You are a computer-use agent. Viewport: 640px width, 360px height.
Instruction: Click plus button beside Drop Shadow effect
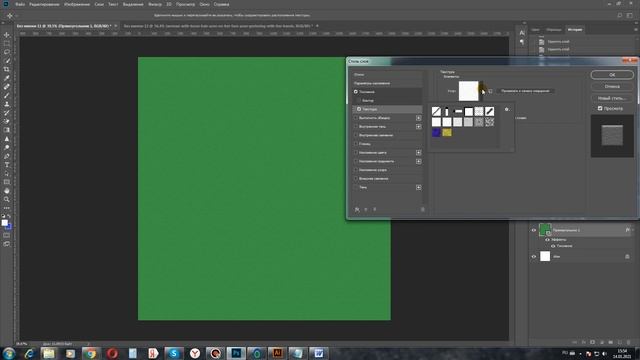click(x=418, y=187)
